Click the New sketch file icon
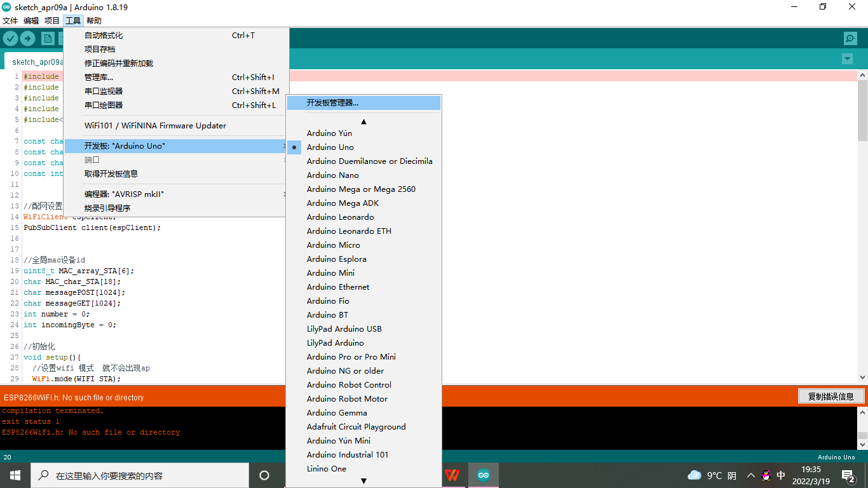The width and height of the screenshot is (868, 488). tap(48, 38)
